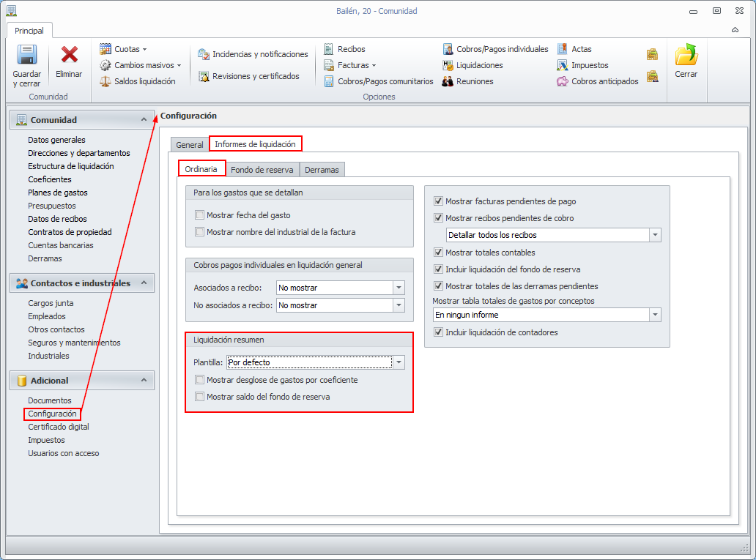The height and width of the screenshot is (560, 756).
Task: Switch to Informes de liquidación tab
Action: tap(255, 144)
